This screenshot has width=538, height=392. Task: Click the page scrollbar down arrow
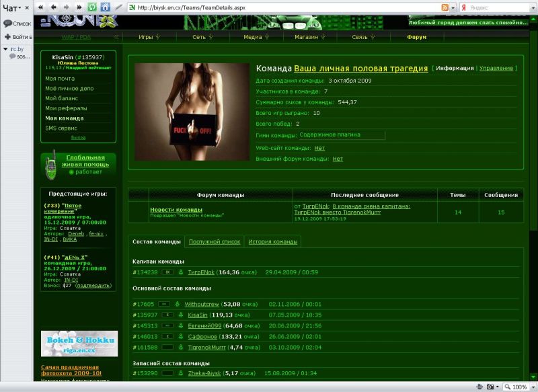533,377
